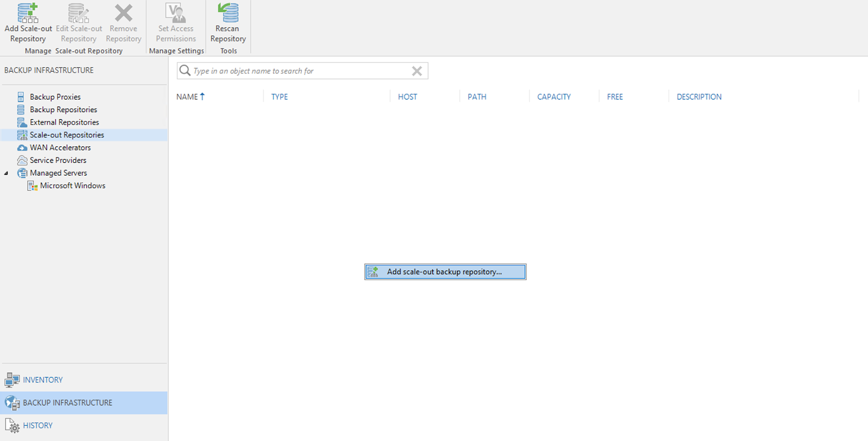Collapse the Managed Servers tree node
This screenshot has width=868, height=441.
(x=7, y=173)
